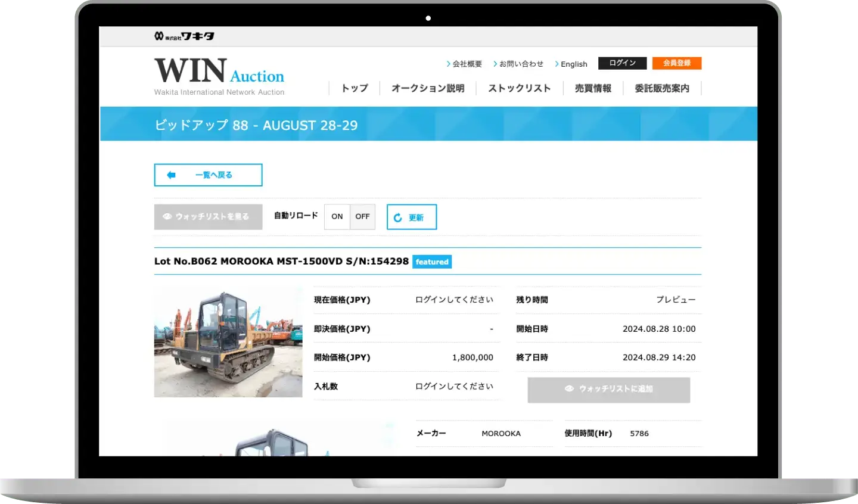Turn auto reload OFF

point(362,217)
